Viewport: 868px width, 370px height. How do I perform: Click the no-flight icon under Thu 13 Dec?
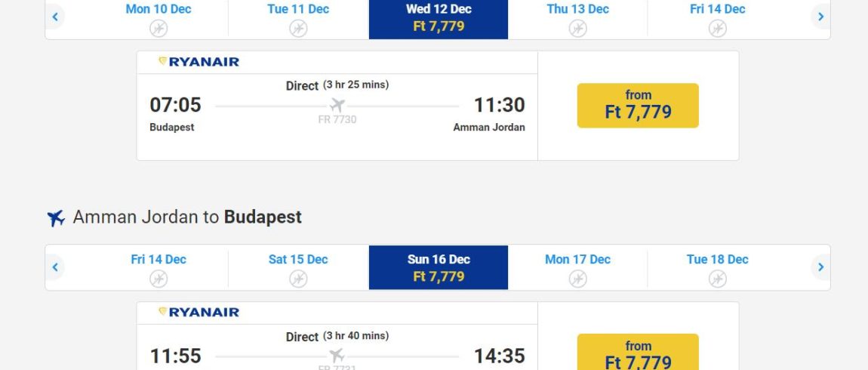(578, 28)
